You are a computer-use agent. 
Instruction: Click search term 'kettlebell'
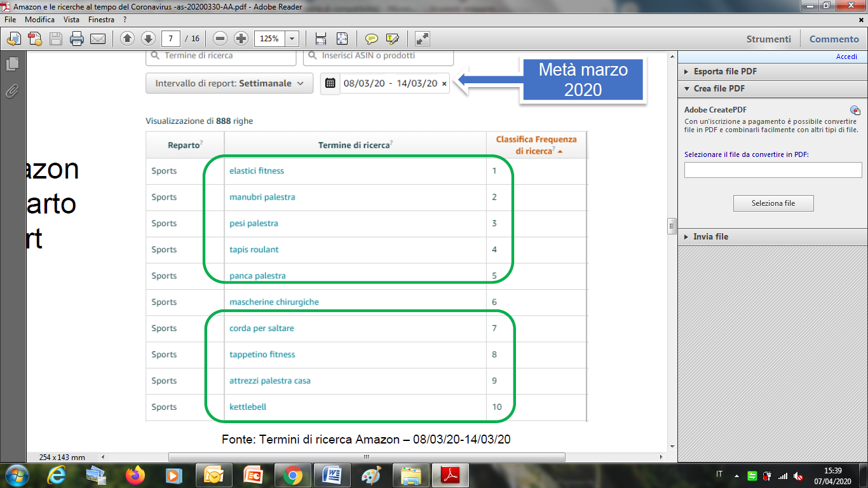[248, 407]
